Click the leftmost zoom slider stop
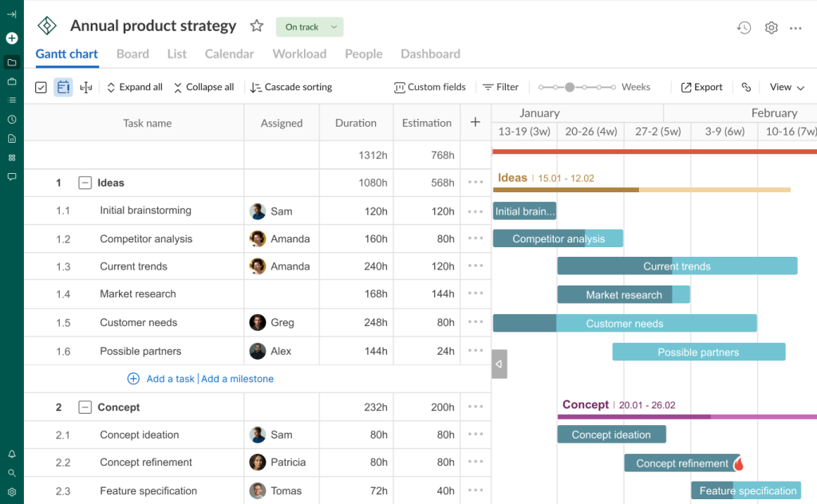The width and height of the screenshot is (817, 504). tap(542, 87)
